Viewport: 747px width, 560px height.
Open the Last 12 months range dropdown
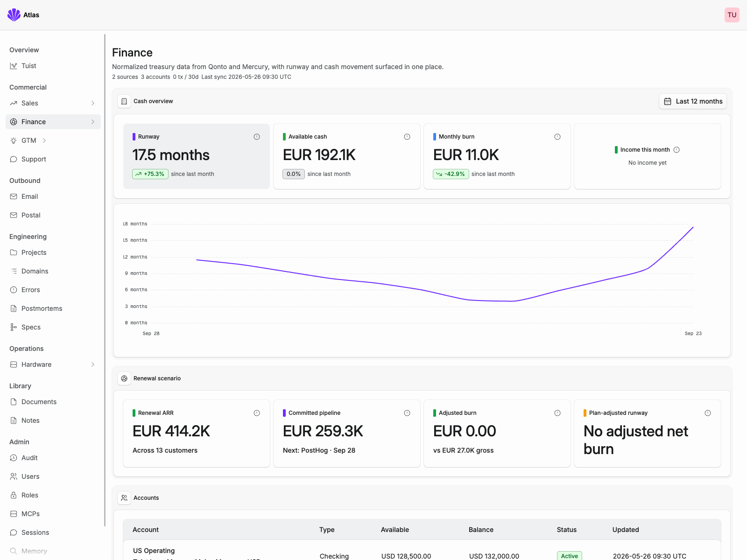(x=693, y=101)
